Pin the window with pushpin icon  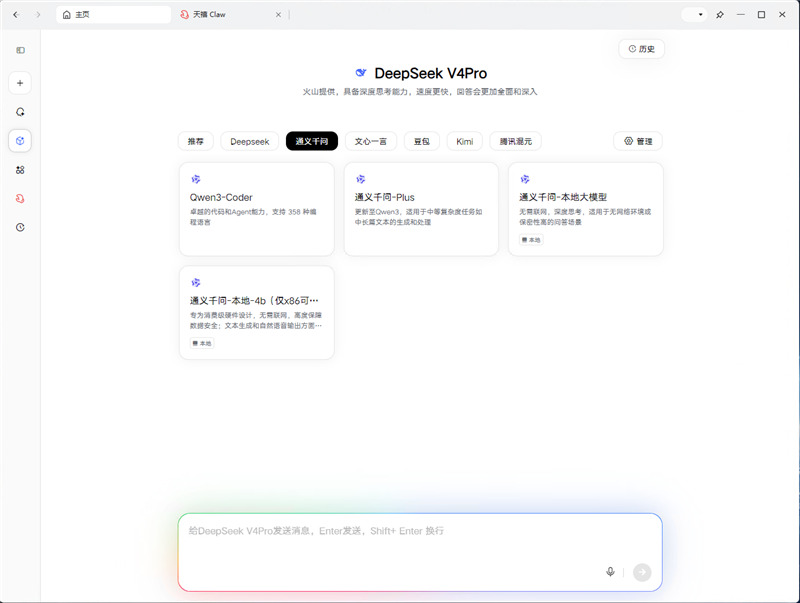tap(720, 15)
